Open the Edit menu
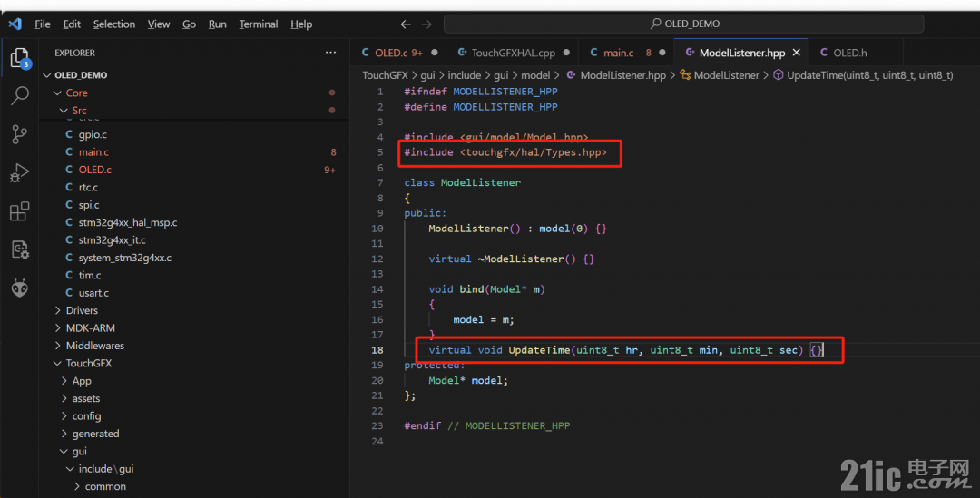This screenshot has height=498, width=980. [72, 24]
